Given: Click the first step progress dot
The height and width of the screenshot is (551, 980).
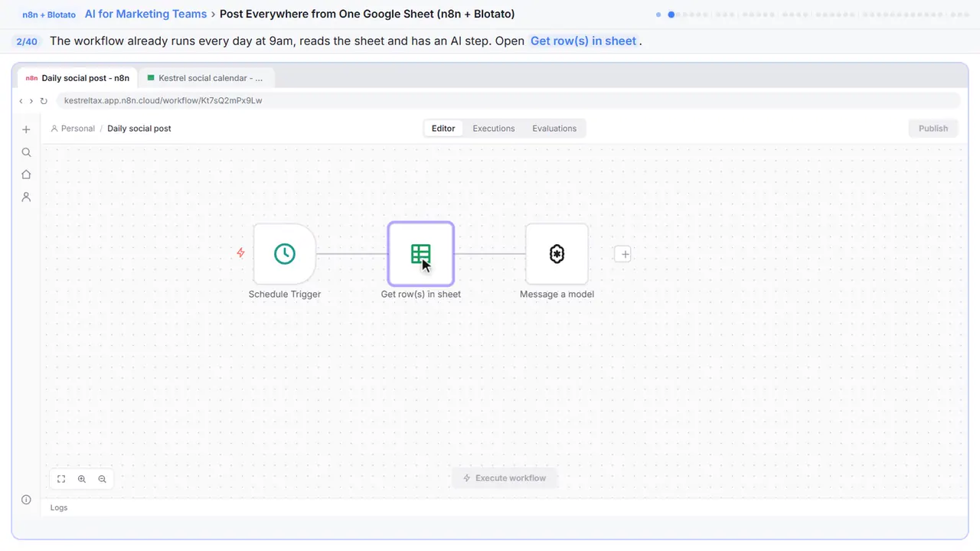Looking at the screenshot, I should (658, 15).
